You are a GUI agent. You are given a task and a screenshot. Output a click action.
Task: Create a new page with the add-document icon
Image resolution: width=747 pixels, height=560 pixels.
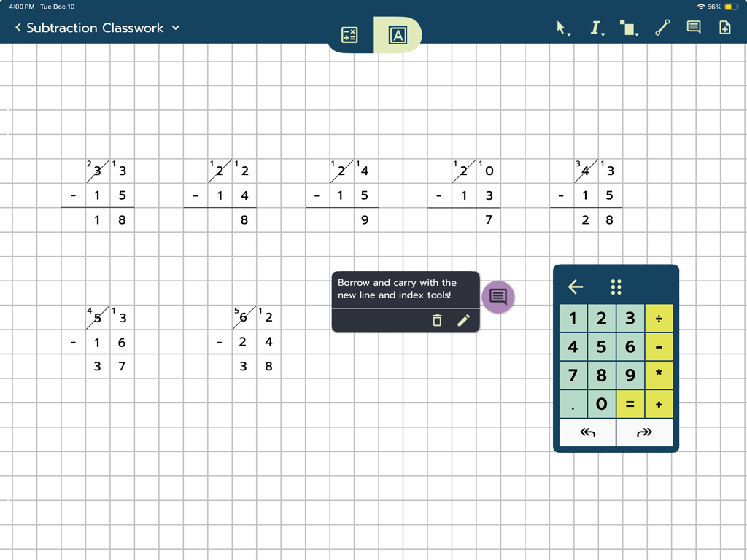[x=723, y=27]
